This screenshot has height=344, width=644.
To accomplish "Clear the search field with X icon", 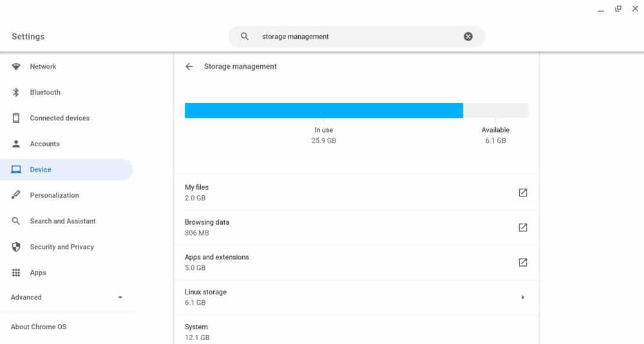I will [468, 37].
